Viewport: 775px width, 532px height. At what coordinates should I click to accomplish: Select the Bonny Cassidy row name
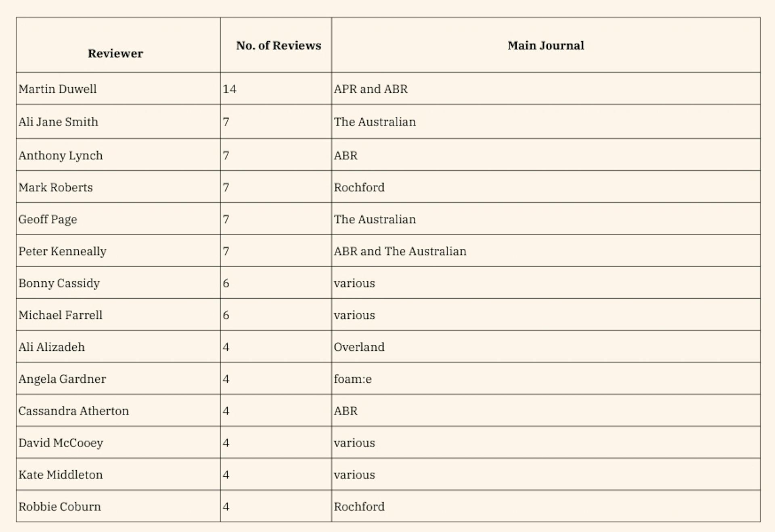point(59,283)
